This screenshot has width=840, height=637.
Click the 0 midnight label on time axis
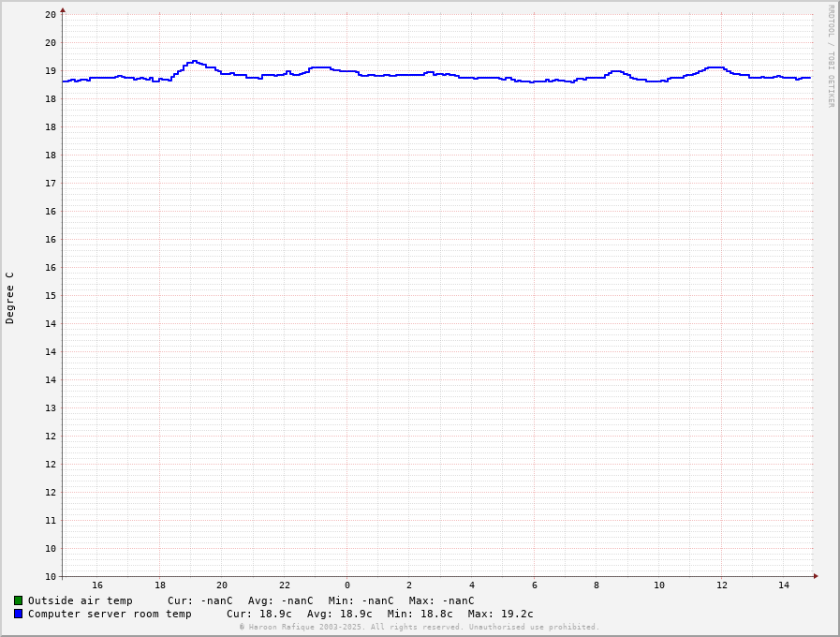click(x=346, y=585)
